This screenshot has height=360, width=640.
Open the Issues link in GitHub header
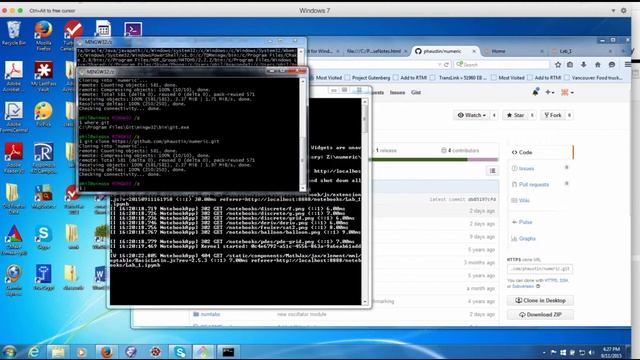pos(397,93)
